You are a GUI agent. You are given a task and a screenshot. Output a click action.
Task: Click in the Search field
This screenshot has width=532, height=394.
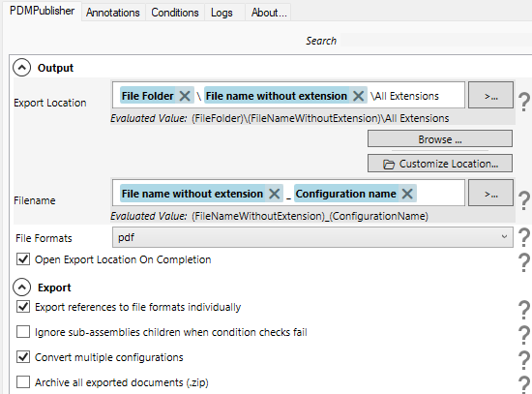436,41
